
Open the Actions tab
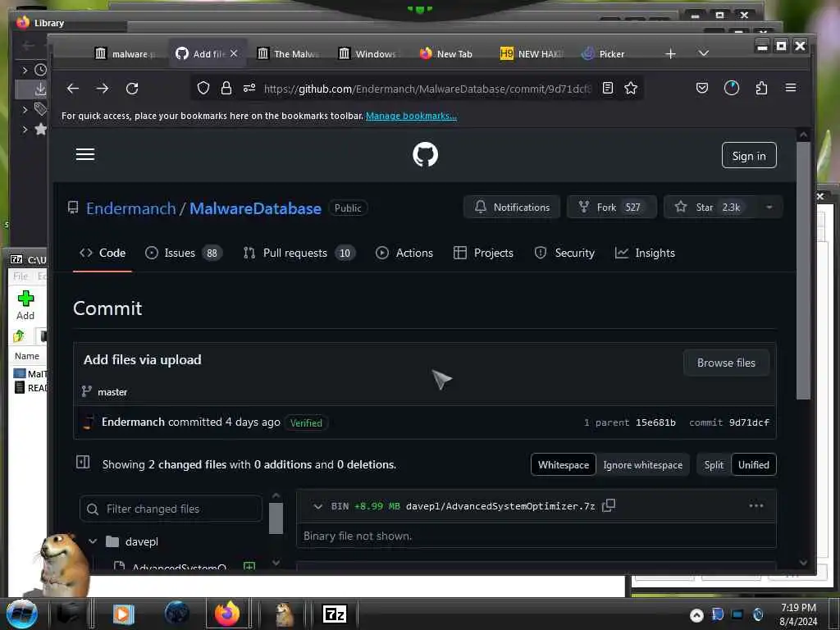[x=404, y=253]
